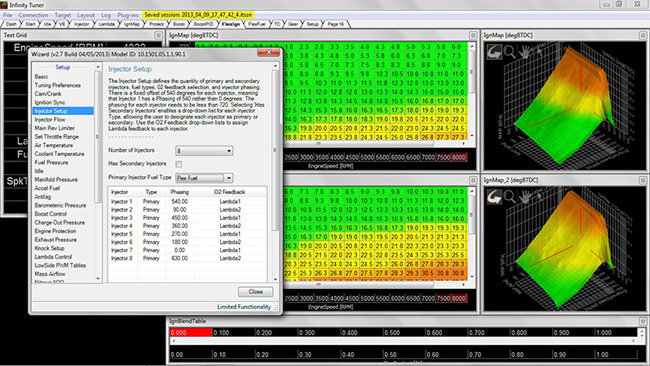Click the Limited Functionality link
The width and height of the screenshot is (650, 366).
[x=244, y=307]
